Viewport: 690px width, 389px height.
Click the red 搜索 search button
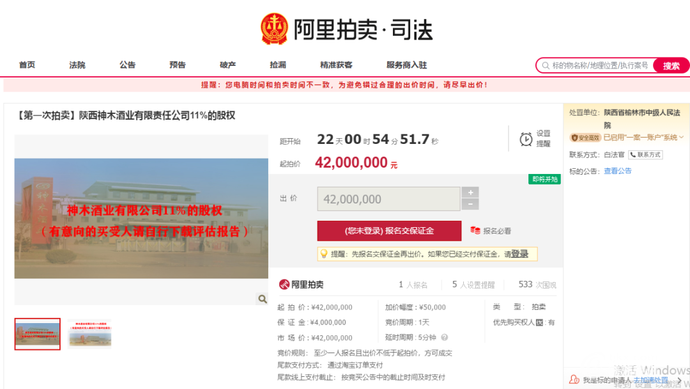[671, 66]
